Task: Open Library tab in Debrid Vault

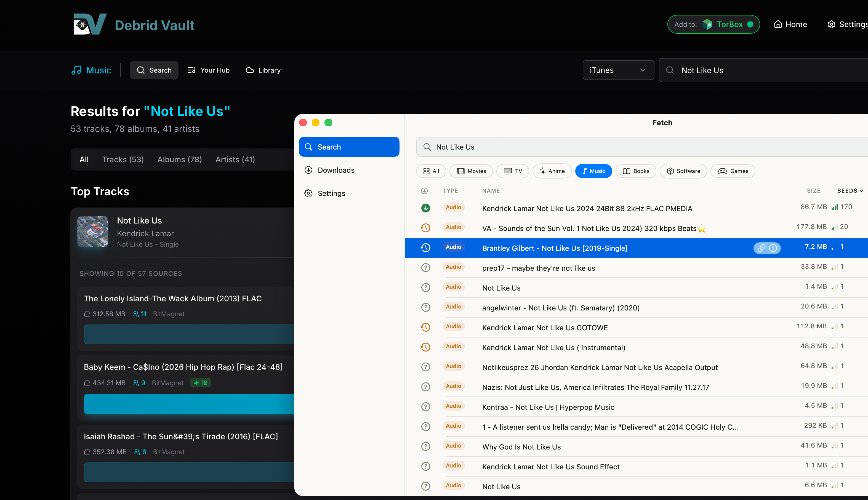Action: pos(263,70)
